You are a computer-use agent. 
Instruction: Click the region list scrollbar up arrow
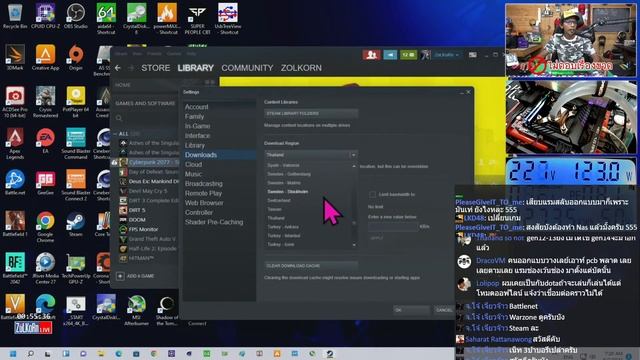354,166
